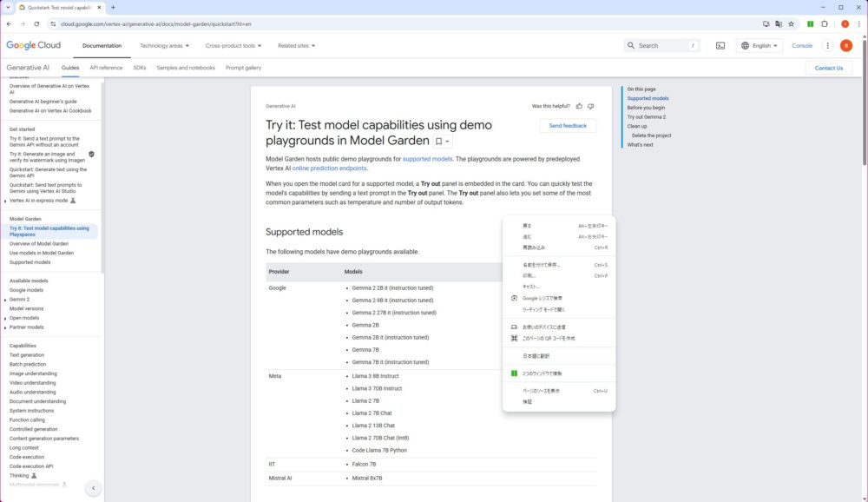Open the SDKs tab
868x502 pixels.
coord(140,68)
